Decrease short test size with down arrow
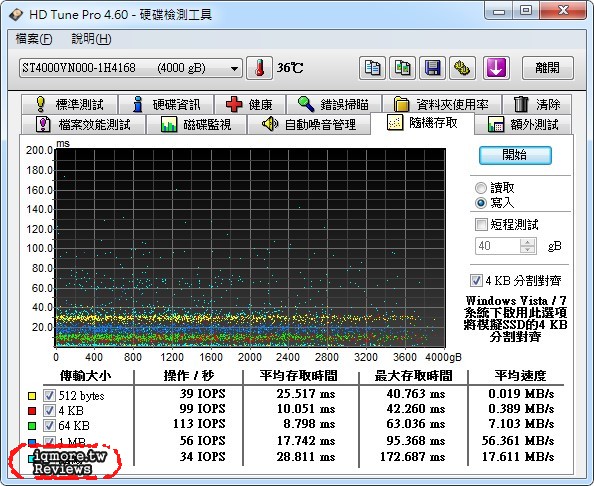Screen dimensions: 594x486 pyautogui.click(x=528, y=250)
